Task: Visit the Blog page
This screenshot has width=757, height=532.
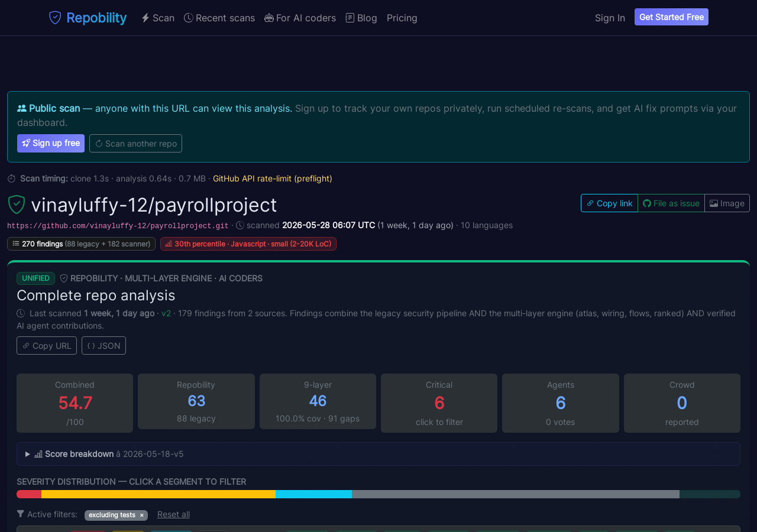Action: pos(361,18)
